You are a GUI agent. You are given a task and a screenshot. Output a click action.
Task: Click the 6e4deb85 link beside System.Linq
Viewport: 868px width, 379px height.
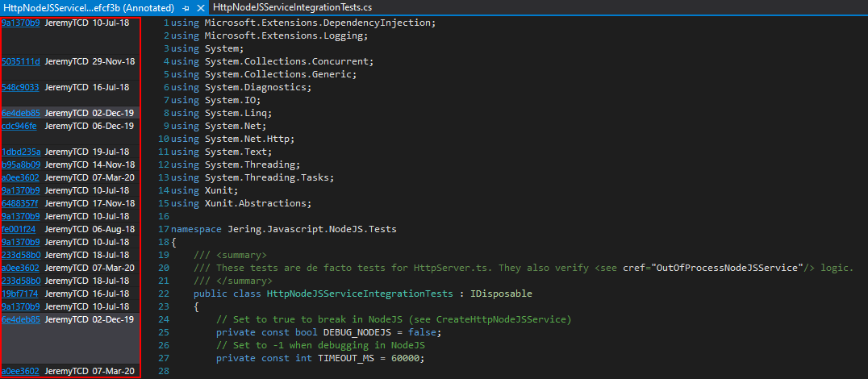click(21, 113)
